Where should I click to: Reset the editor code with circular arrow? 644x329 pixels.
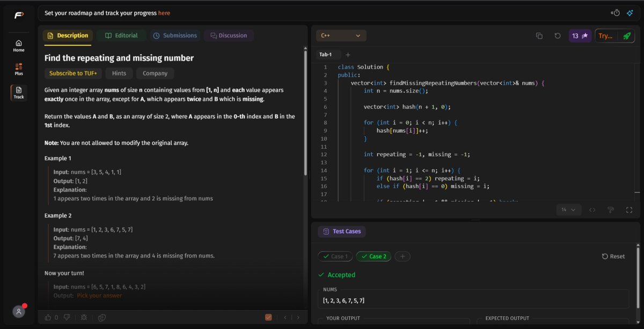(x=558, y=36)
